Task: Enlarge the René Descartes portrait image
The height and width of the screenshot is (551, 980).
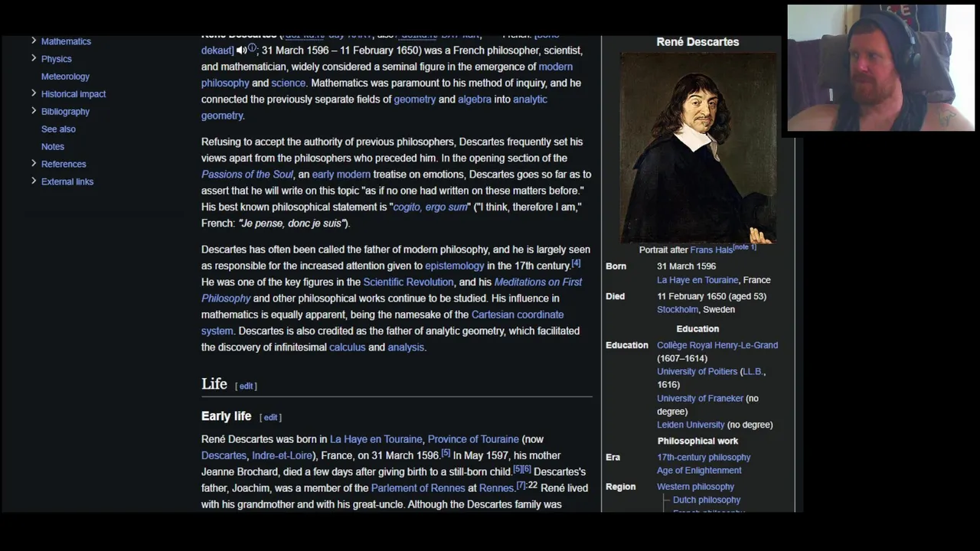Action: coord(697,147)
